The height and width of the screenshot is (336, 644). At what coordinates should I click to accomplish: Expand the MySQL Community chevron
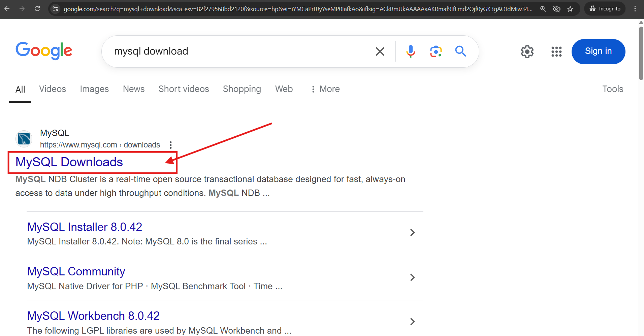coord(412,277)
